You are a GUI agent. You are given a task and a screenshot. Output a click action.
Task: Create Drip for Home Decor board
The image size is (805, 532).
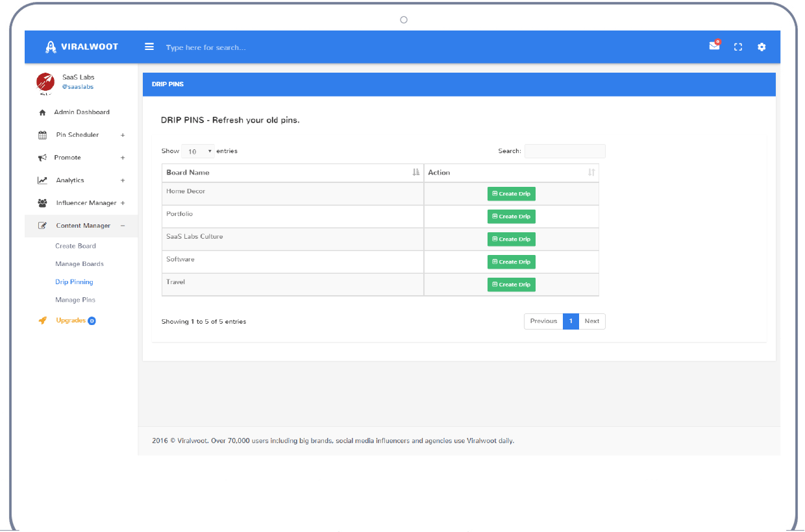tap(511, 194)
